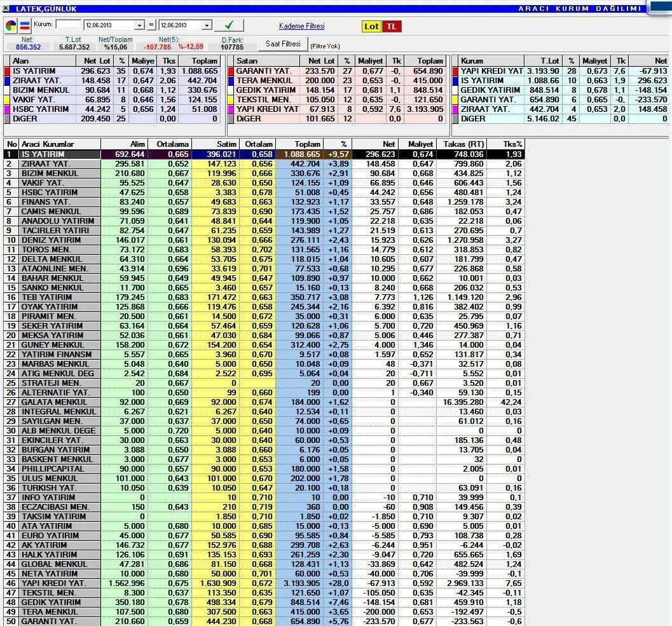Switch to Lot mode
This screenshot has height=626, width=672.
371,27
